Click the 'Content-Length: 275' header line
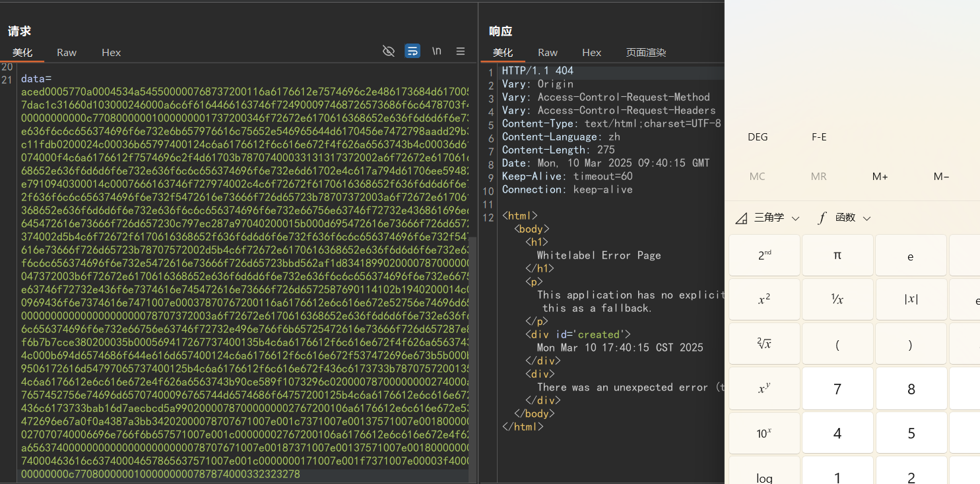Viewport: 980px width, 484px height. pyautogui.click(x=558, y=150)
